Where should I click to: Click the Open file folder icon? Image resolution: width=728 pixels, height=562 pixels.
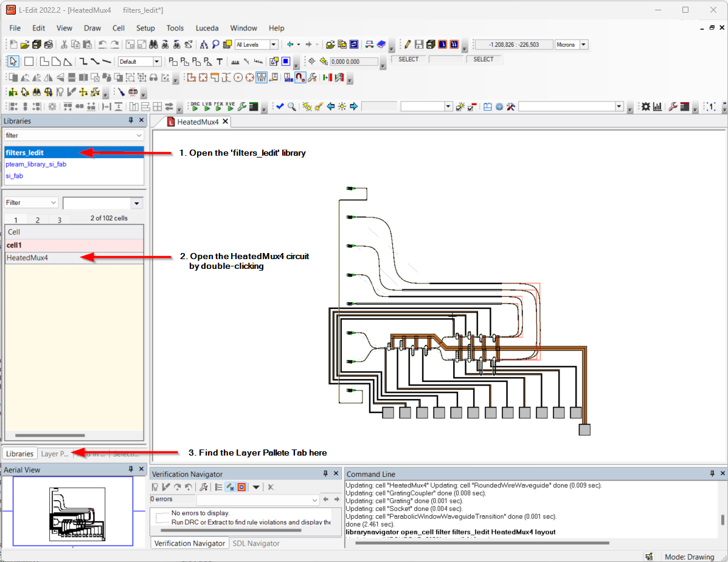[x=25, y=44]
